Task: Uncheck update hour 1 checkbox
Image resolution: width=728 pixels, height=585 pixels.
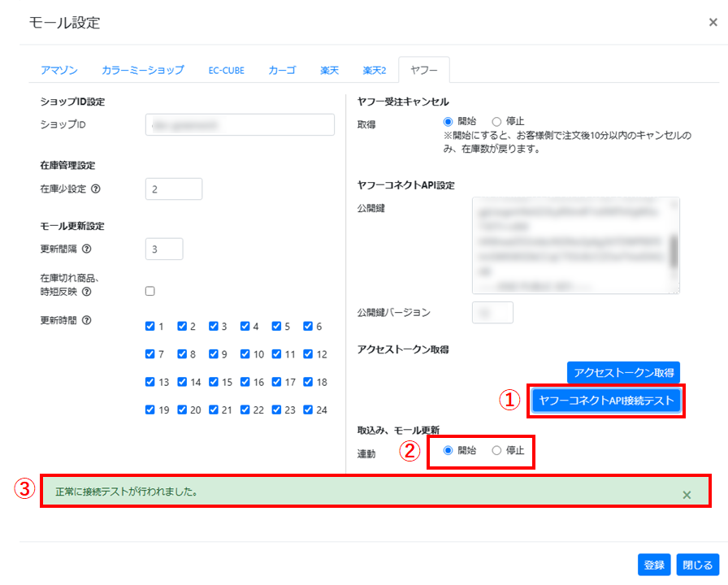Action: coord(150,326)
